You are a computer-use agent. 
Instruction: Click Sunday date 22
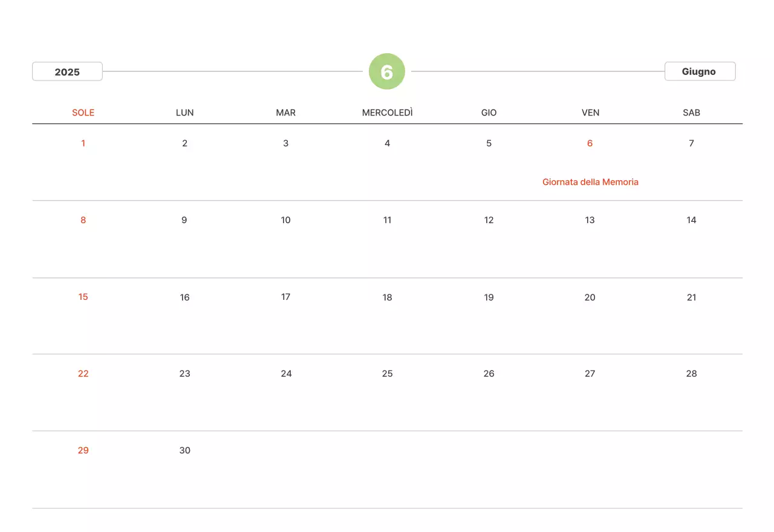pyautogui.click(x=83, y=374)
